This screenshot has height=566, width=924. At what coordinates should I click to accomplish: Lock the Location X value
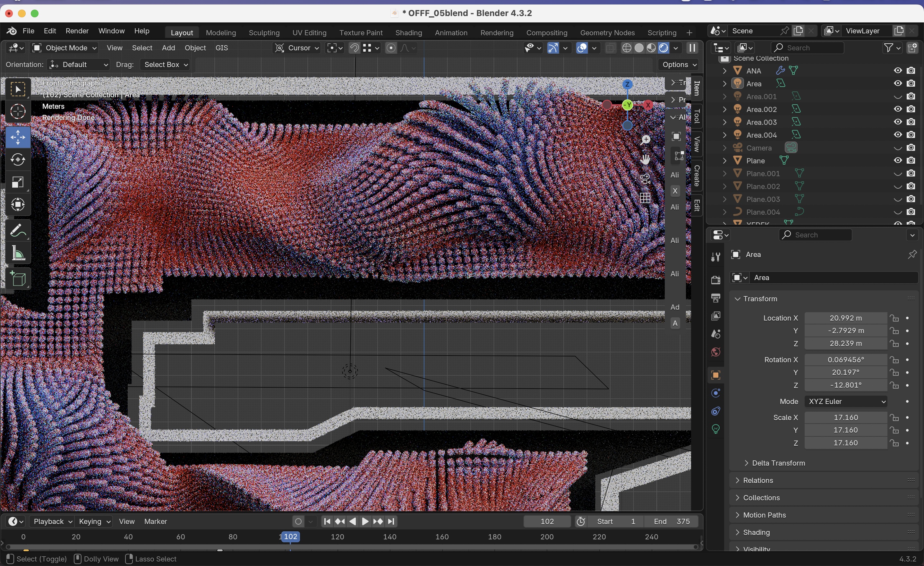point(895,318)
